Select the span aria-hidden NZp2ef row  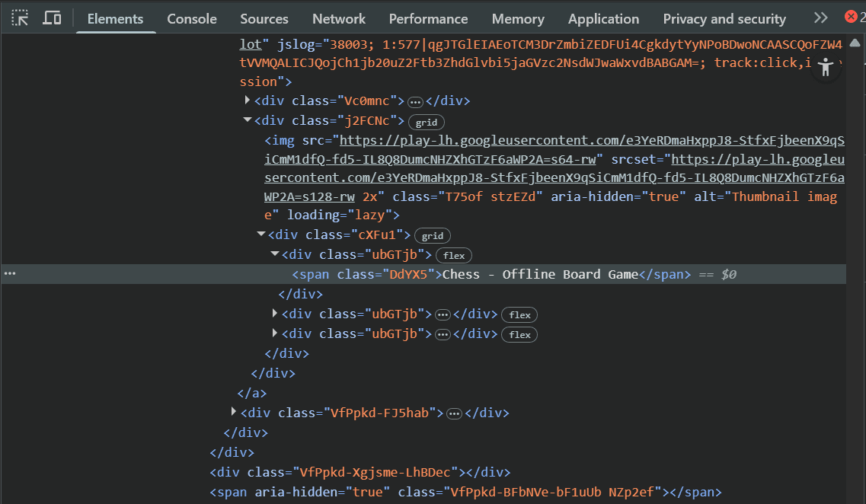pos(465,492)
